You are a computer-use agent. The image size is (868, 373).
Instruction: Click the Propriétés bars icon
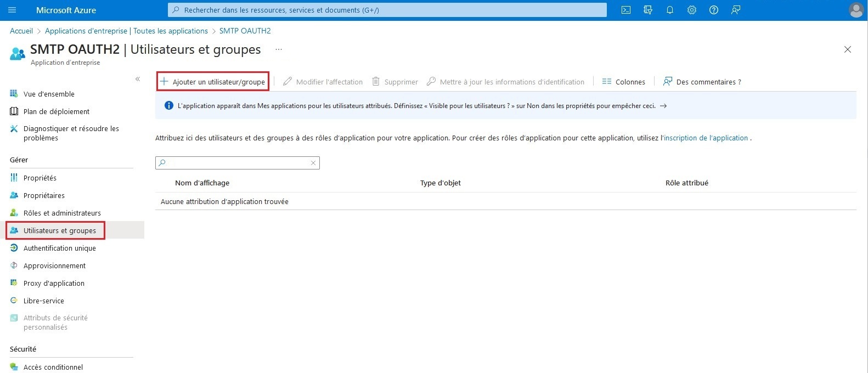[14, 178]
